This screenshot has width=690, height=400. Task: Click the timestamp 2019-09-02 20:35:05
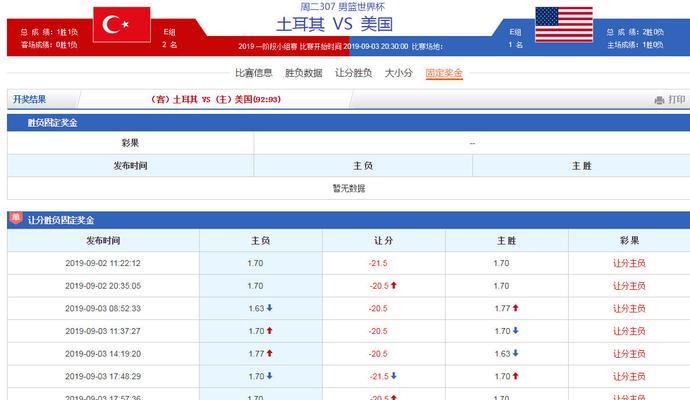click(x=103, y=286)
